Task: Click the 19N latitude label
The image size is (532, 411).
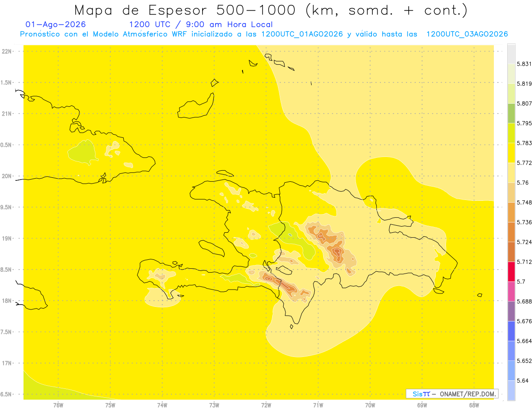Action: pos(7,239)
